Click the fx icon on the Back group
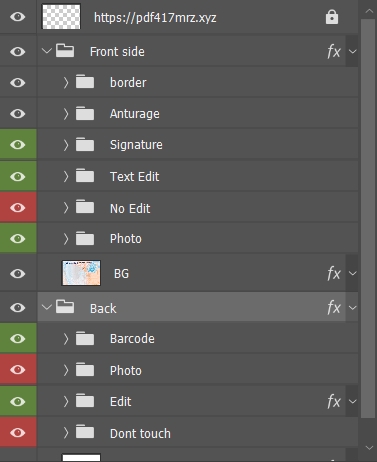Viewport: 377px width, 462px height. click(334, 307)
